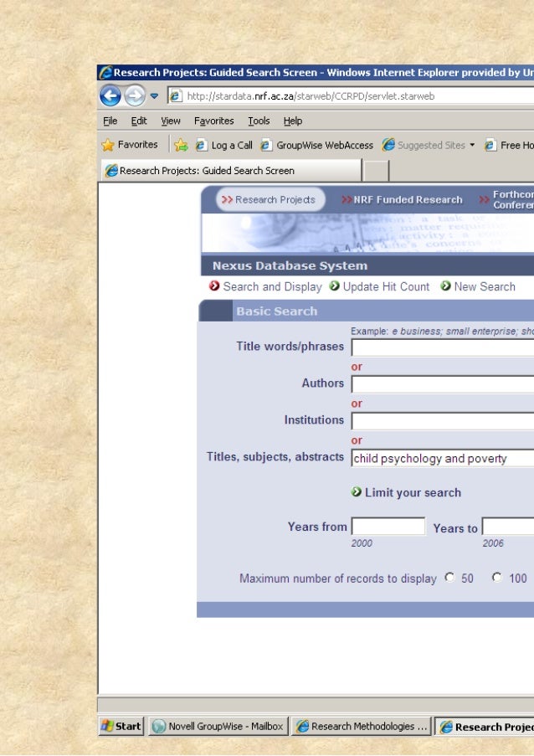Viewport: 534px width, 756px height.
Task: Click the Research Projects nav pill
Action: 270,199
